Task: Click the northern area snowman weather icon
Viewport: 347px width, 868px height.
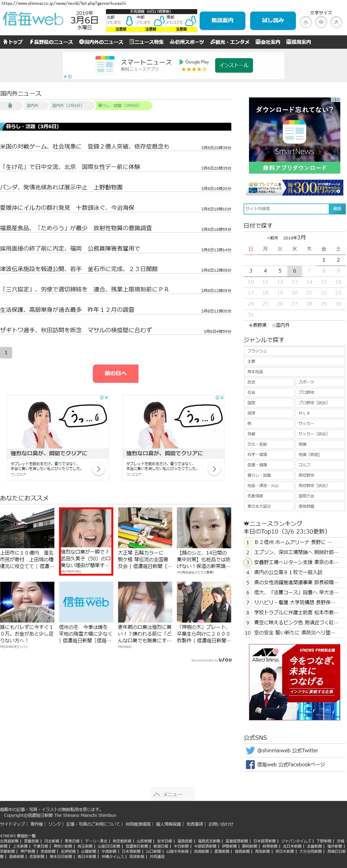Action: 129,22
